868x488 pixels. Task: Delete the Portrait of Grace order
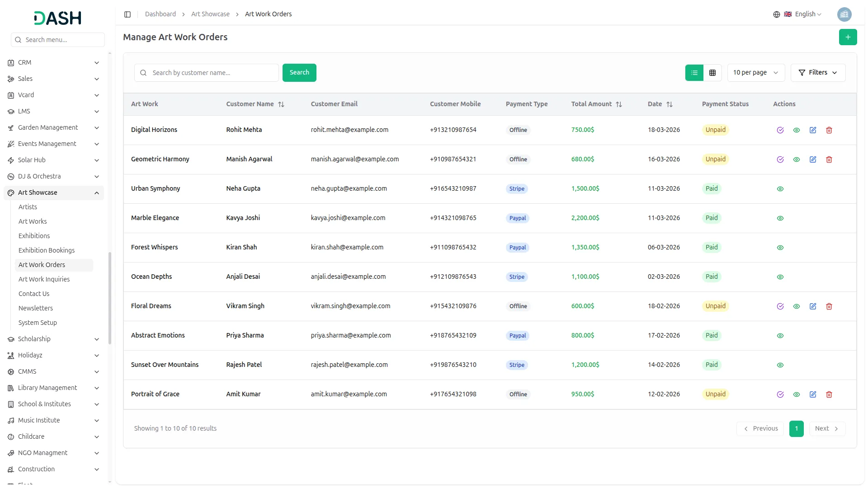pos(829,394)
